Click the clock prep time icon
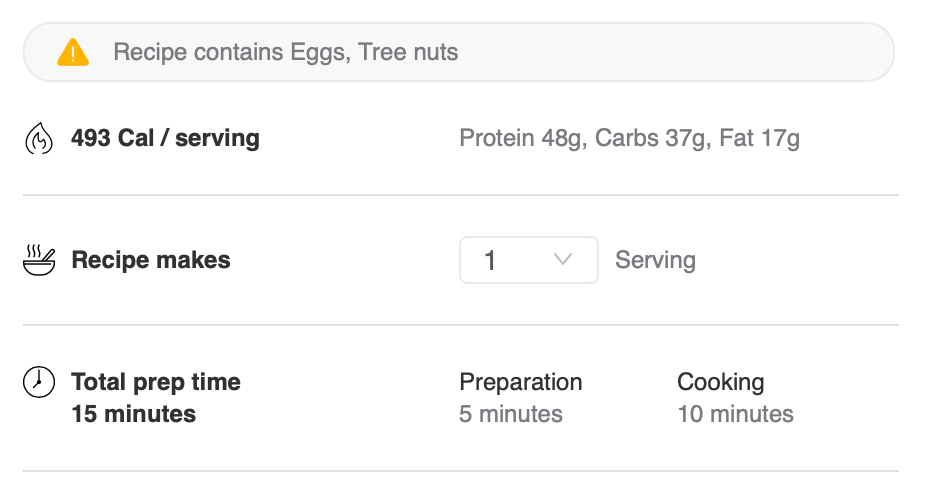 pos(38,382)
